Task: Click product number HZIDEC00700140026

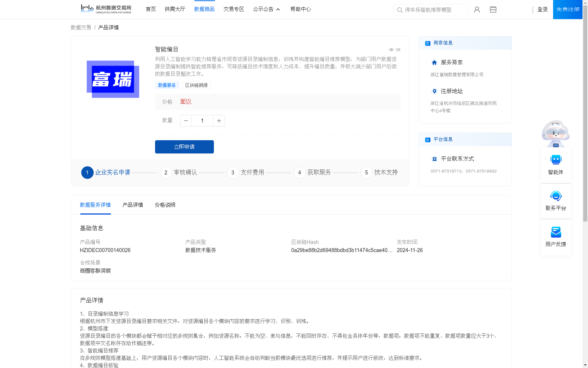Action: pos(105,250)
